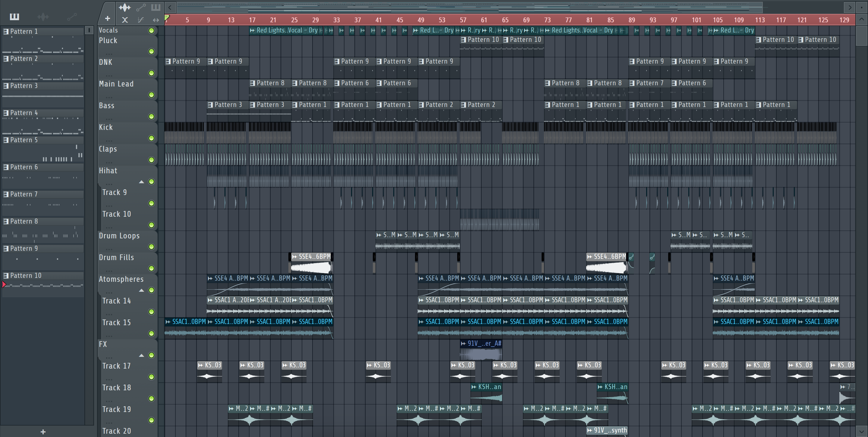Click the picker panel scrollbar handle
The height and width of the screenshot is (437, 868).
(89, 30)
